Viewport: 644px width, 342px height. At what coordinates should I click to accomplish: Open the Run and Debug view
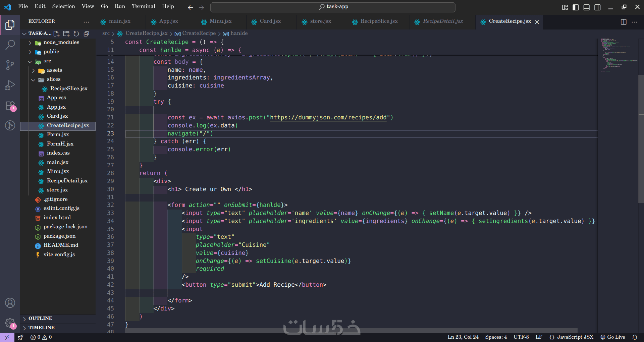pyautogui.click(x=10, y=85)
